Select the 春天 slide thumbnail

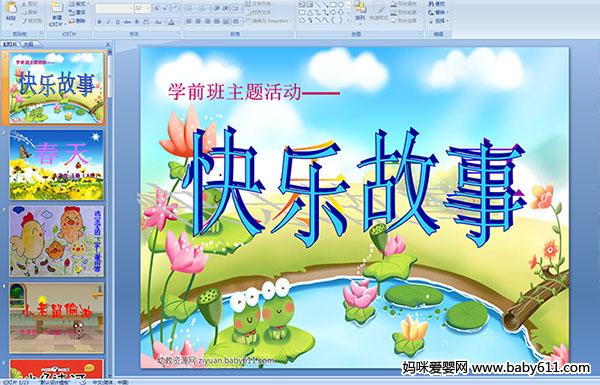tap(56, 165)
